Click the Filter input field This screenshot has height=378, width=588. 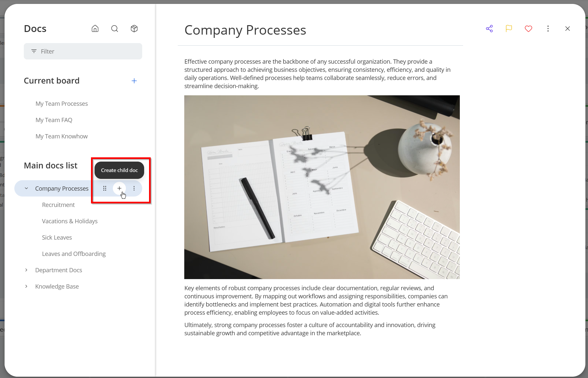pos(83,51)
